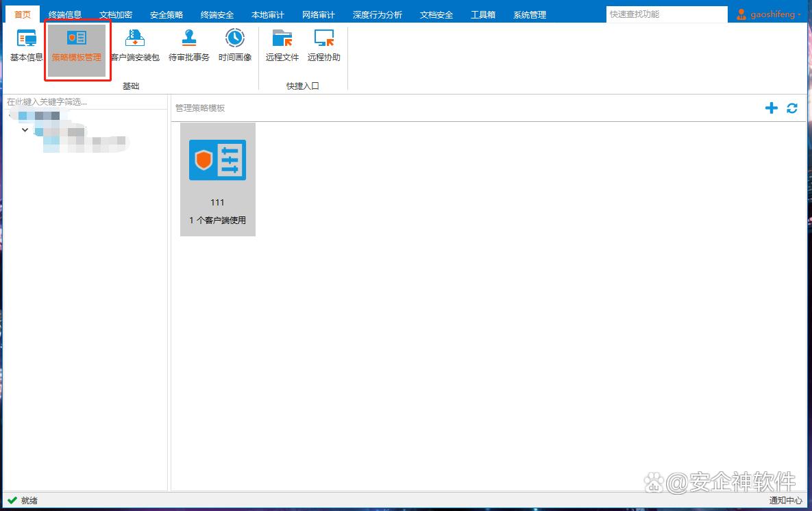Open the gaoshifeng account dropdown arrow
The image size is (812, 511).
(x=799, y=14)
